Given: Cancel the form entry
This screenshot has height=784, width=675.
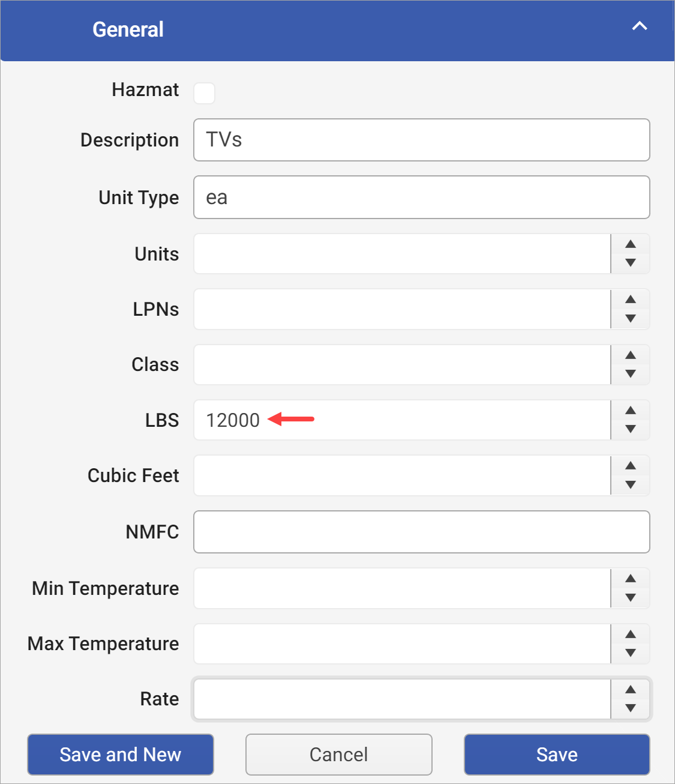Looking at the screenshot, I should (338, 755).
